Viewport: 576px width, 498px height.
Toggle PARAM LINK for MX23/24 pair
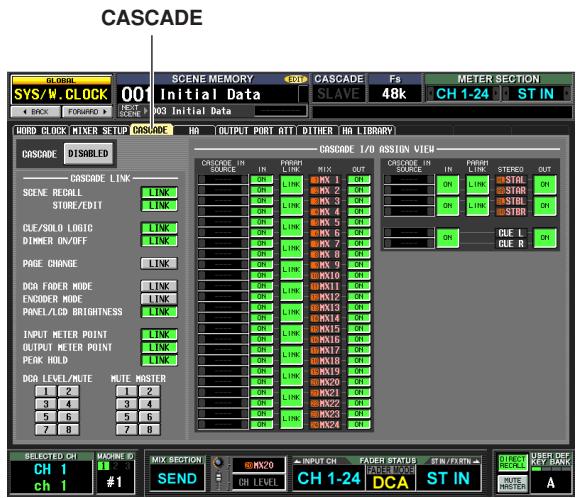pos(291,419)
